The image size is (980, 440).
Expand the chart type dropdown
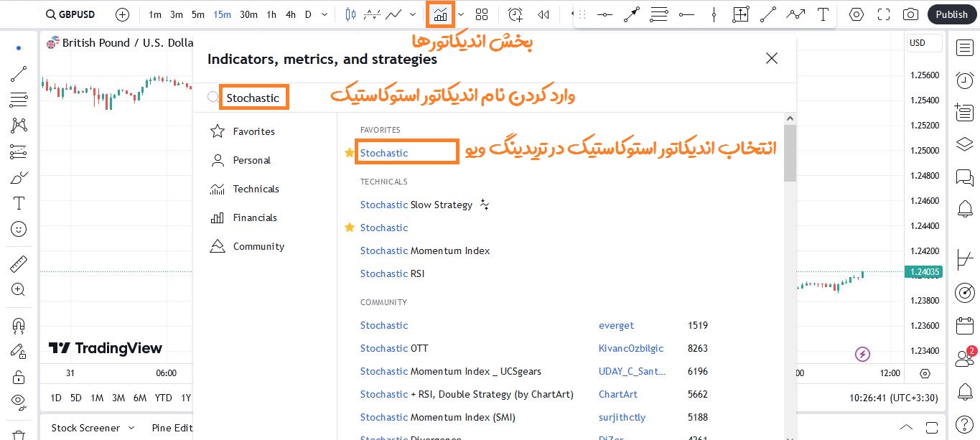point(412,14)
